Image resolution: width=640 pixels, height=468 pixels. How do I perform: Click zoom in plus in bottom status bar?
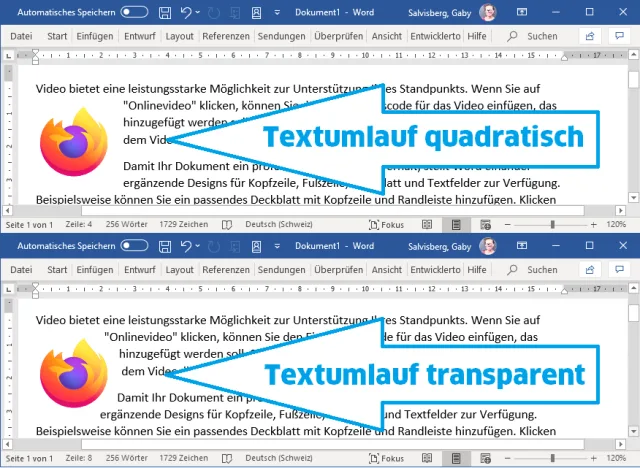(593, 458)
